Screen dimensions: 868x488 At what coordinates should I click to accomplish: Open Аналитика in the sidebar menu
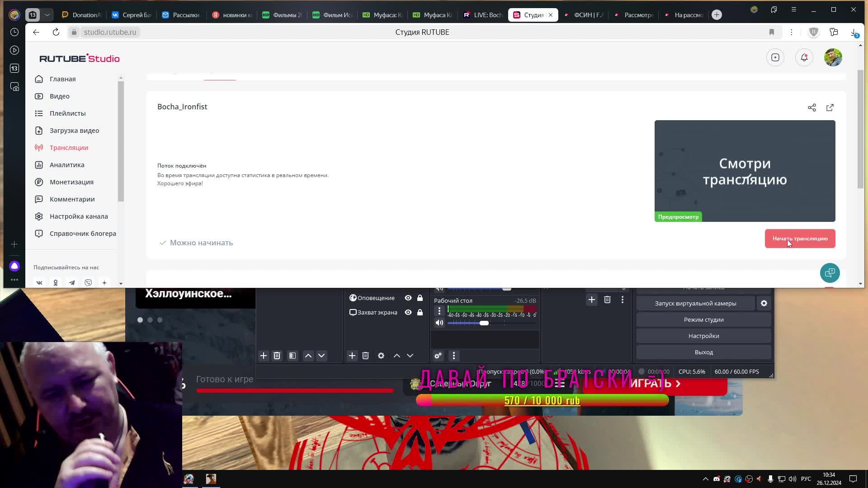67,165
